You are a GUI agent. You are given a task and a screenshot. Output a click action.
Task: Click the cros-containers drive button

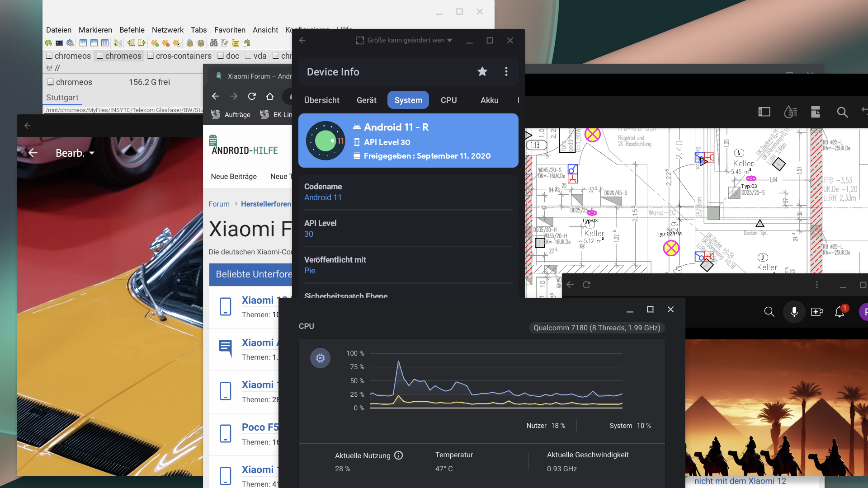click(x=179, y=56)
